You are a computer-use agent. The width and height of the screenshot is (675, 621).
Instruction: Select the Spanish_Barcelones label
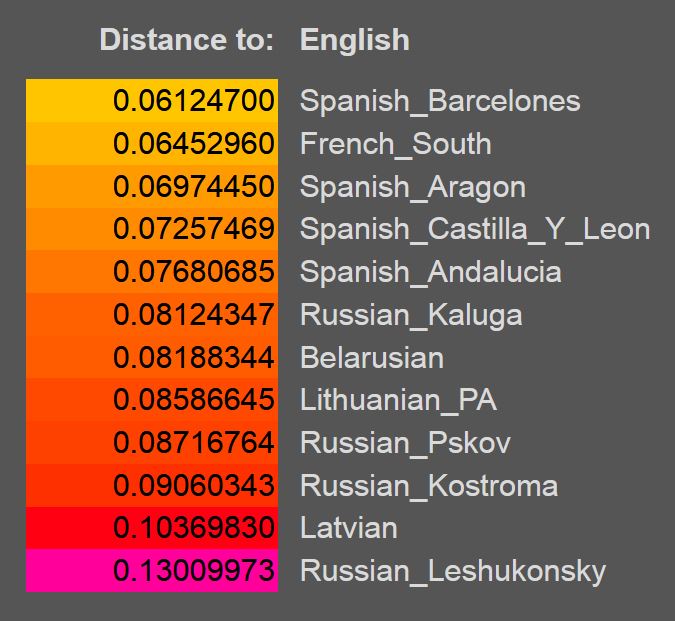pos(440,101)
